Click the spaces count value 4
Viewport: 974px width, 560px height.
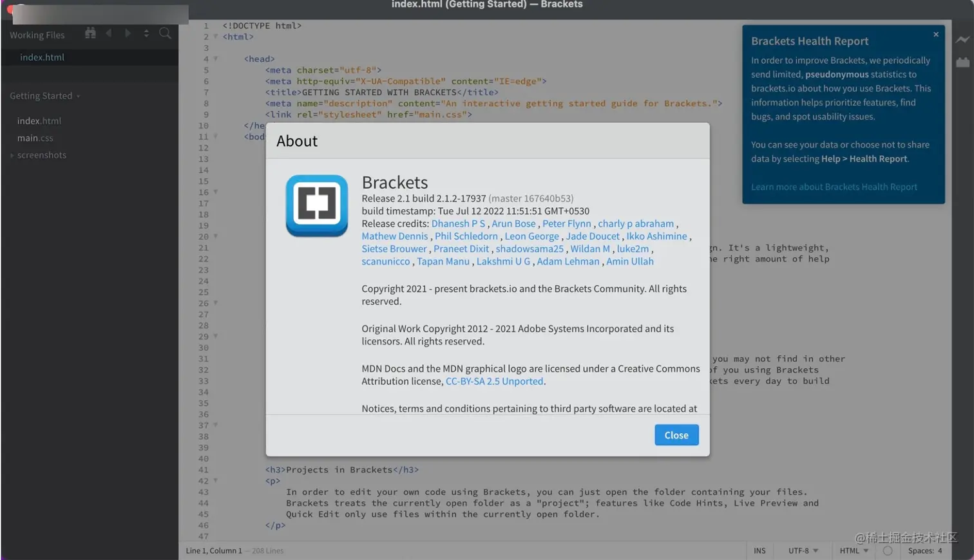pos(940,550)
